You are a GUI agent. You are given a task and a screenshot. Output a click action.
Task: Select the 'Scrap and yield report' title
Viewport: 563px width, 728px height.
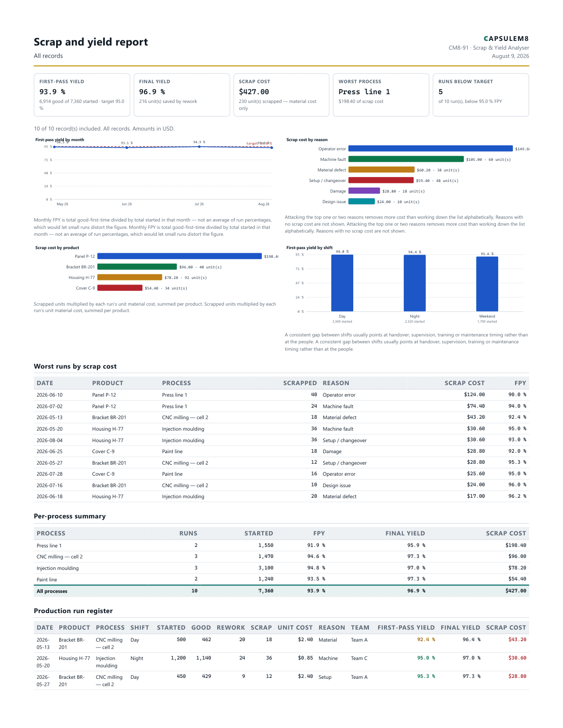click(x=91, y=42)
